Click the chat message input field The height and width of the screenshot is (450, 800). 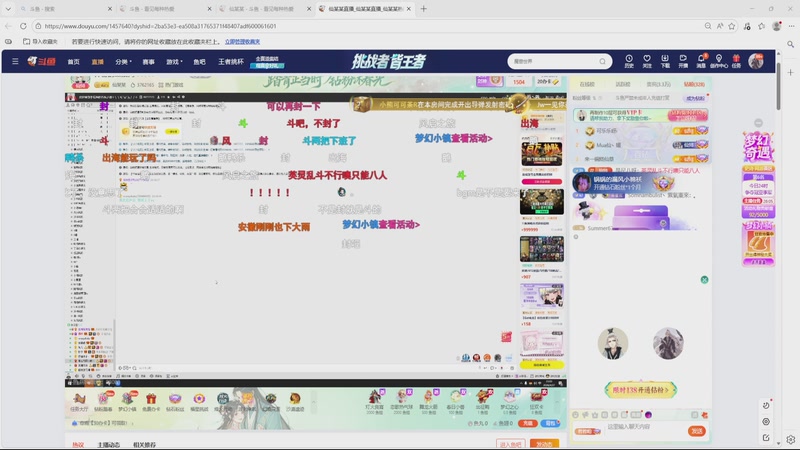coord(645,427)
